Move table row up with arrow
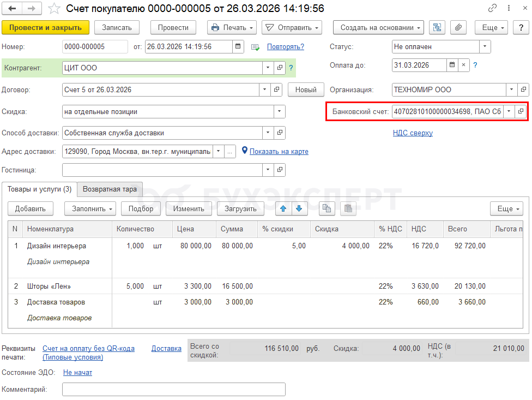This screenshot has width=532, height=400. (x=283, y=208)
